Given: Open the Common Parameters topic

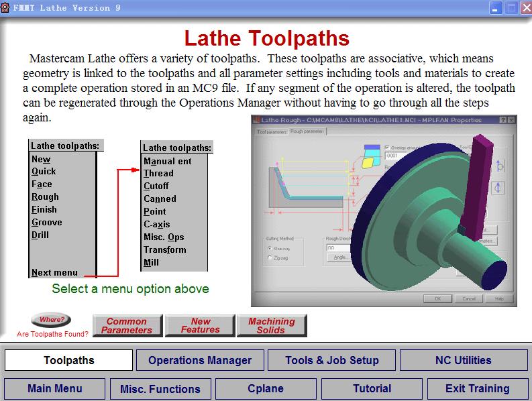Looking at the screenshot, I should click(x=127, y=325).
